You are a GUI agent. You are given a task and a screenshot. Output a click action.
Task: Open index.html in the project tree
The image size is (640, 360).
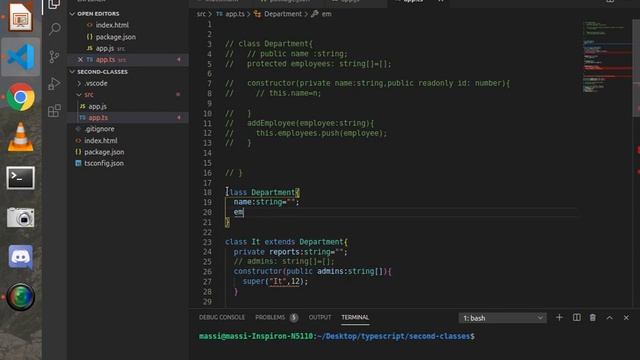point(100,140)
